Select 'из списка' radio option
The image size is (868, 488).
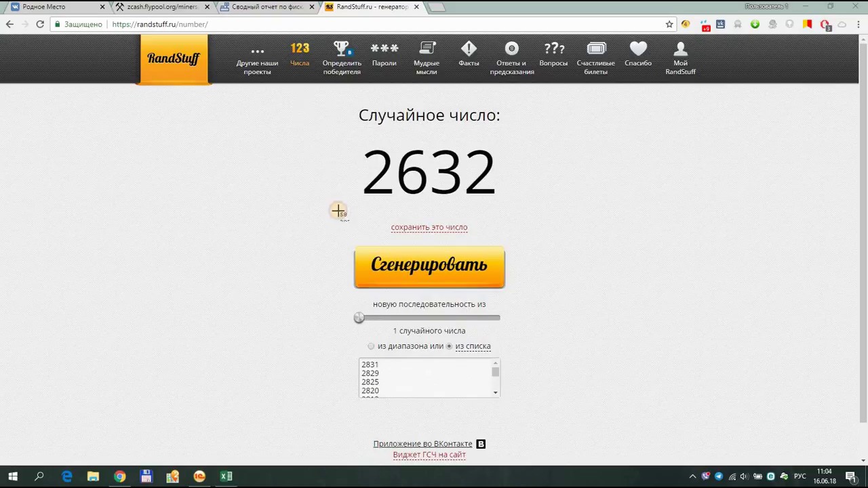(449, 346)
